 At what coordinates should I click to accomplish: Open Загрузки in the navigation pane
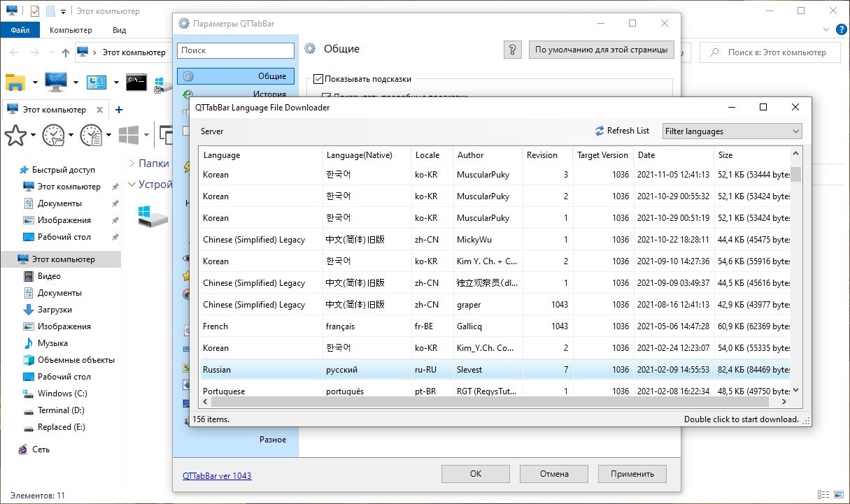click(x=55, y=310)
